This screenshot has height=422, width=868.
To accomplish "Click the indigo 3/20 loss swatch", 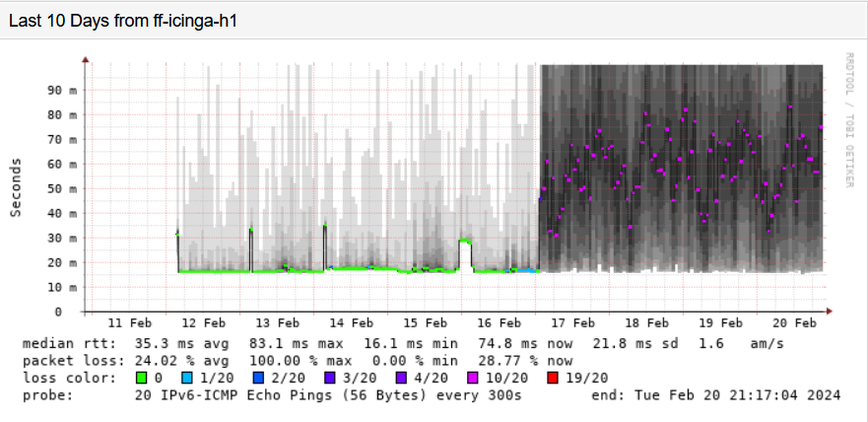I will [x=330, y=379].
